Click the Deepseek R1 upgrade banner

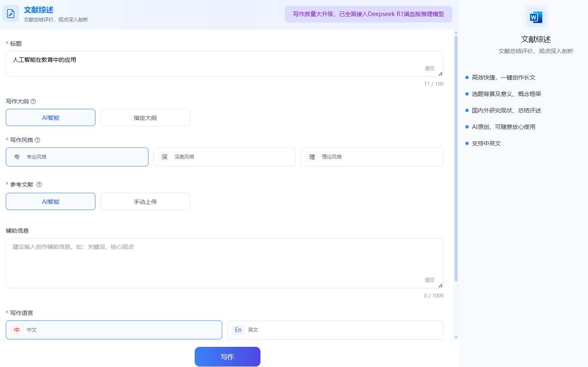(368, 14)
